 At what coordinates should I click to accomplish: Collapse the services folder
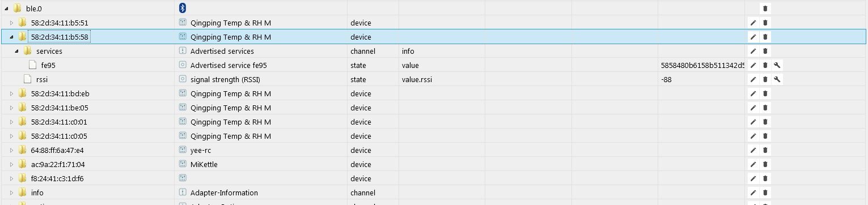[17, 51]
